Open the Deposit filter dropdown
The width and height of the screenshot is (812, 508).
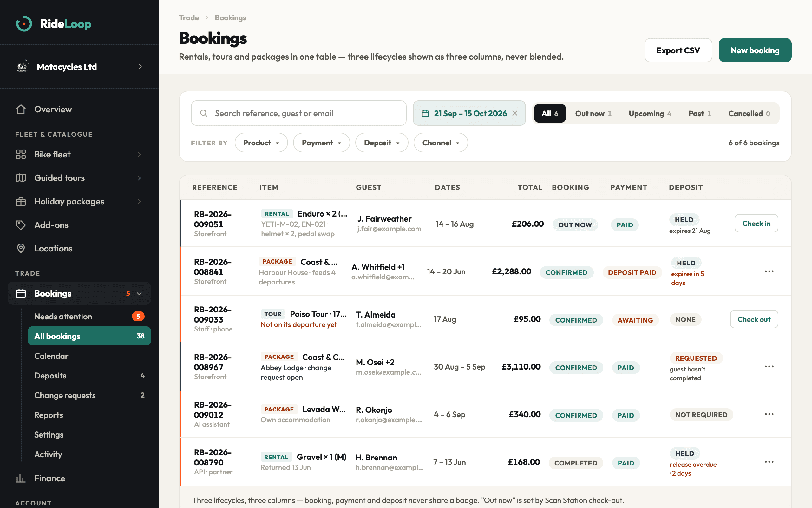(x=382, y=143)
